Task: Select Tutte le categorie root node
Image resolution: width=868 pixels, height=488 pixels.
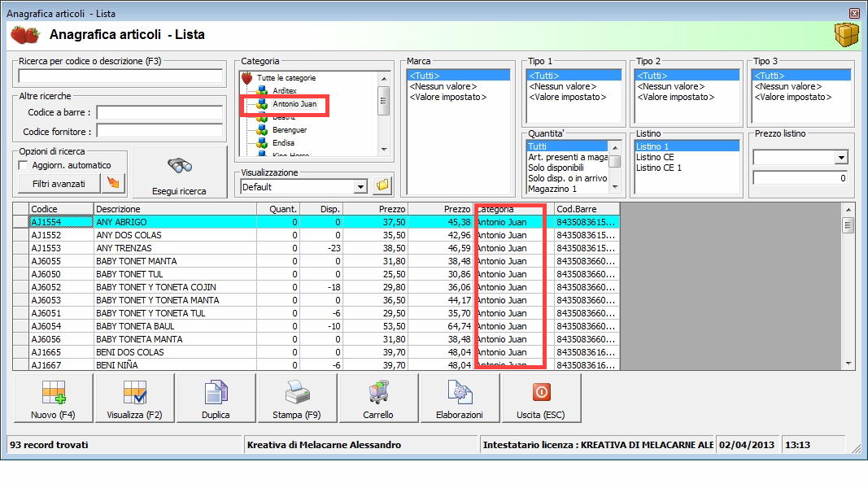Action: [286, 78]
